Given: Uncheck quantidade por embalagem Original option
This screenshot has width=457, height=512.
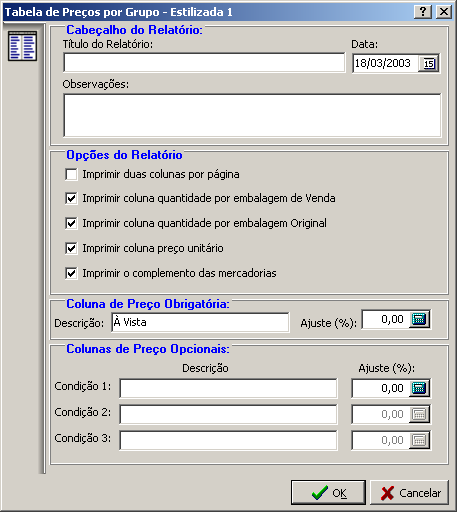Looking at the screenshot, I should (71, 223).
